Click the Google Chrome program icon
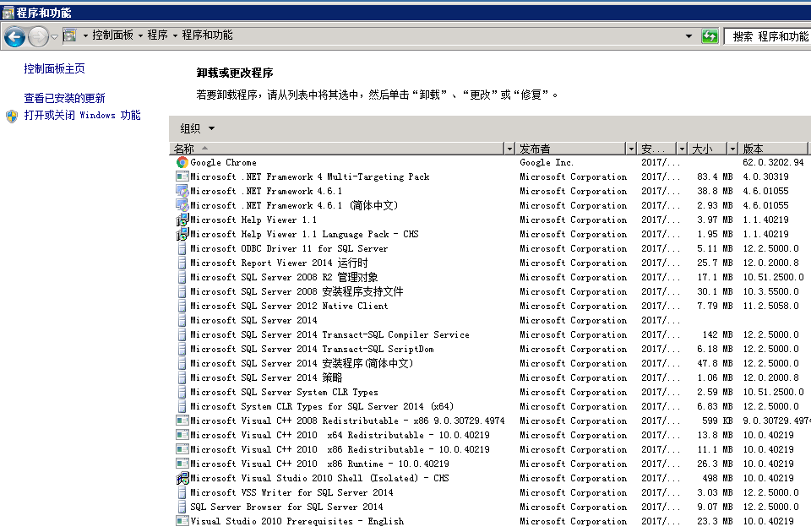This screenshot has width=811, height=532. 182,163
